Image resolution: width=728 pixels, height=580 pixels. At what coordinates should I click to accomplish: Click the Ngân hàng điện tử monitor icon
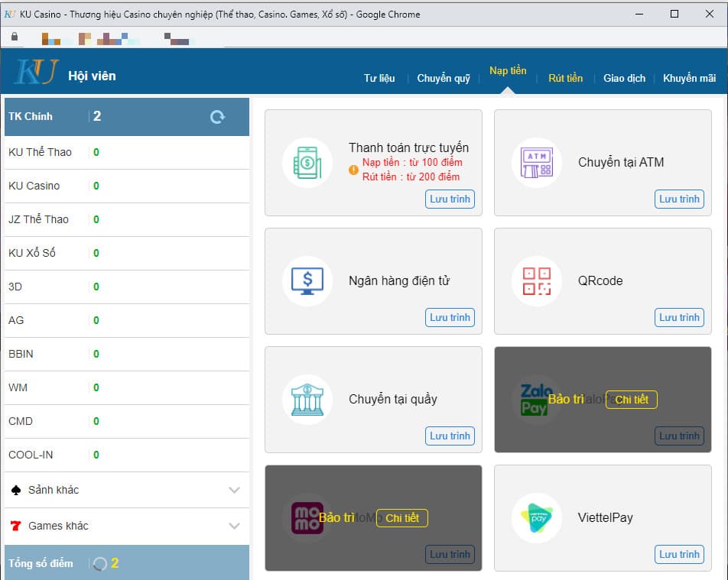click(x=307, y=281)
